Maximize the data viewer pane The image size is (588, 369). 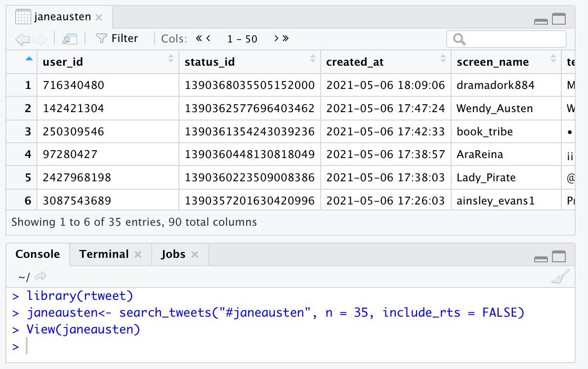pyautogui.click(x=559, y=19)
